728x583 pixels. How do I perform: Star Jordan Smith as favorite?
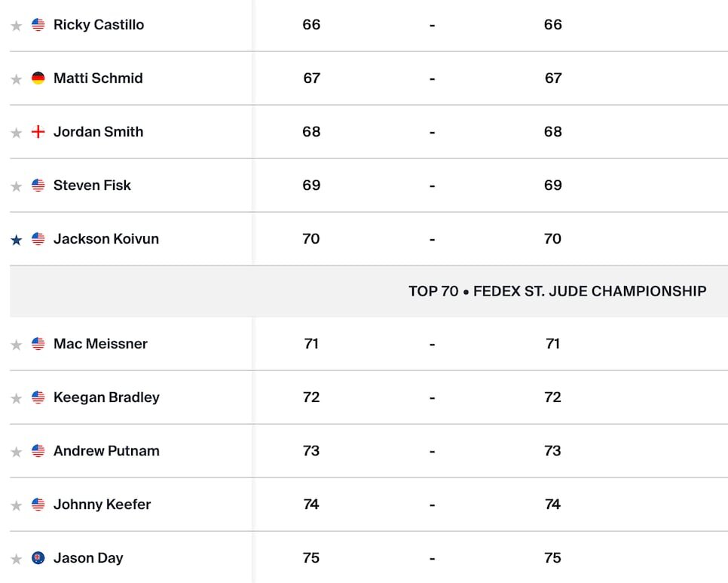(17, 133)
